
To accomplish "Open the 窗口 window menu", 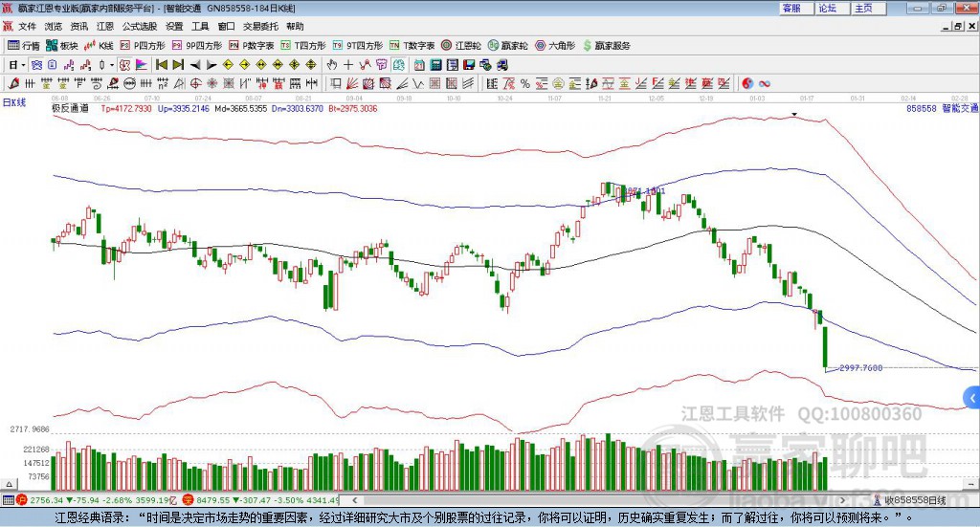I will (x=226, y=26).
